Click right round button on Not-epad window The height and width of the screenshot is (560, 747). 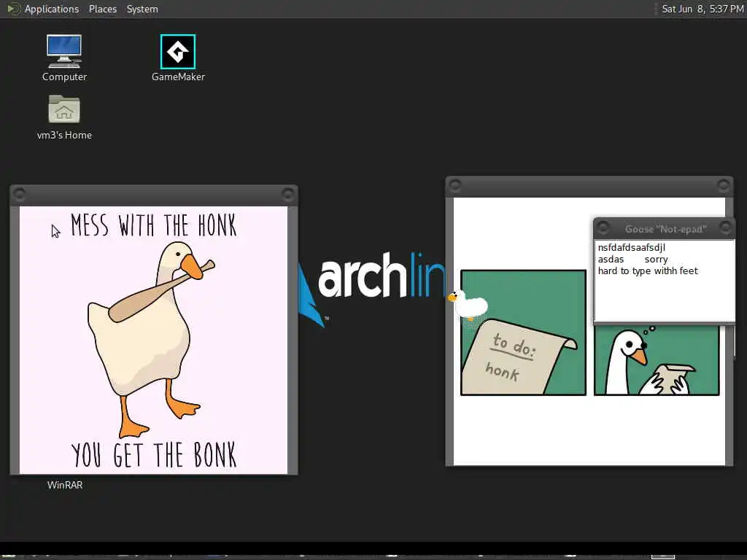point(726,228)
